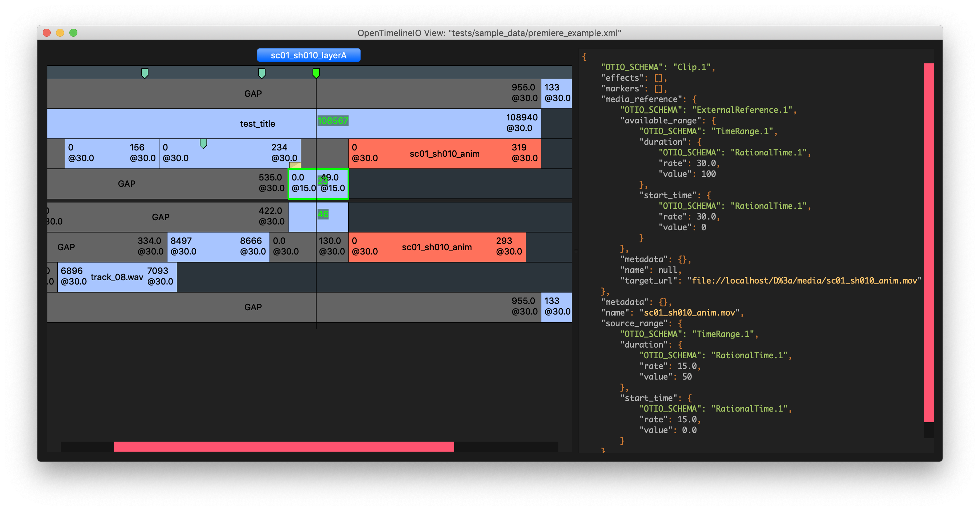Select the clip spanning 8497 to 8666

pyautogui.click(x=218, y=247)
